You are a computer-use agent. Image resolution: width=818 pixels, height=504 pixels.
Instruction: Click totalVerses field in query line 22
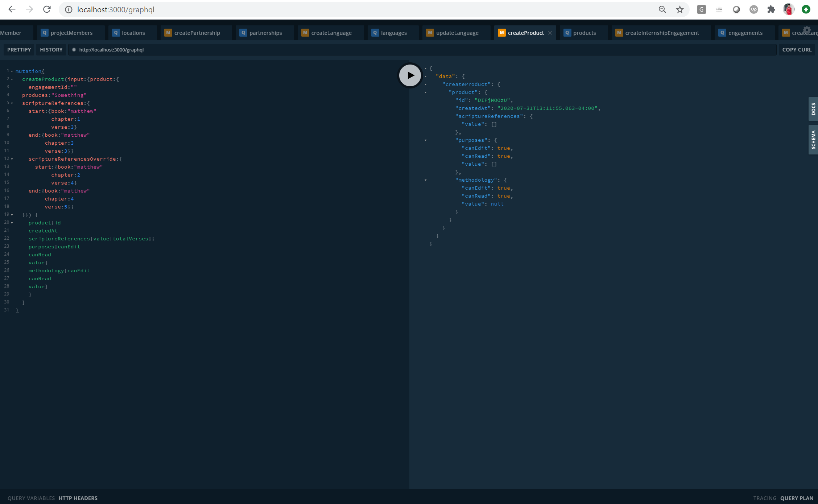pyautogui.click(x=130, y=239)
